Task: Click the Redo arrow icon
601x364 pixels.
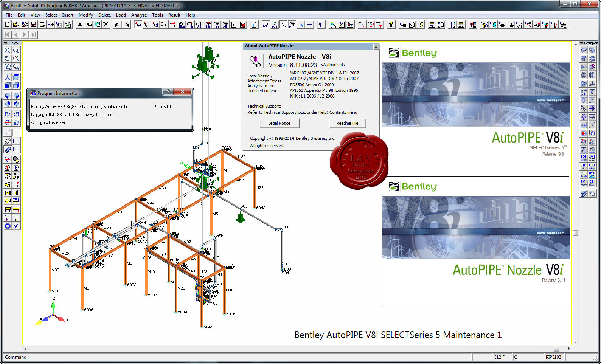Action: [x=126, y=25]
